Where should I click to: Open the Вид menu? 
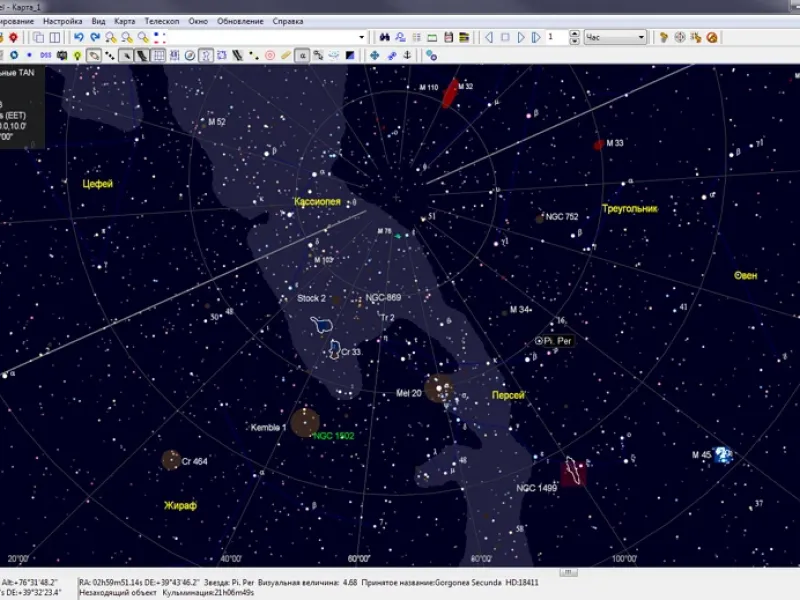pyautogui.click(x=96, y=18)
